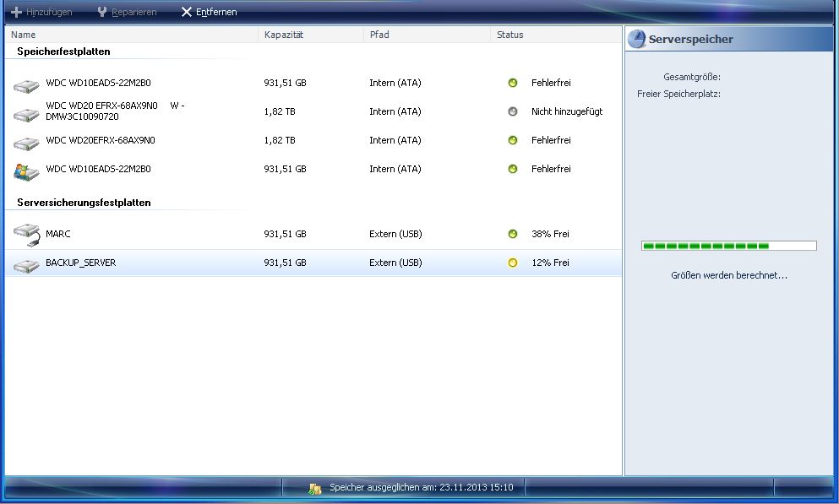Click the Pfad column header
Screen dimensions: 839x504
(379, 35)
